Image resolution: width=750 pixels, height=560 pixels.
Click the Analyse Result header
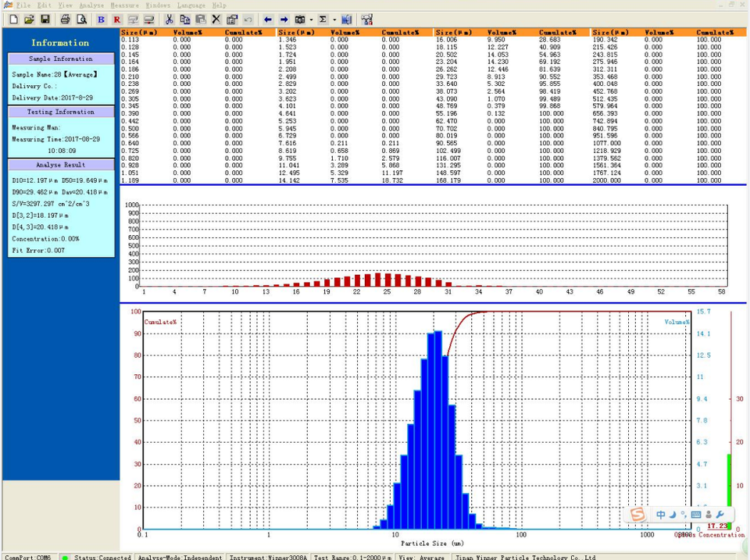tap(61, 165)
